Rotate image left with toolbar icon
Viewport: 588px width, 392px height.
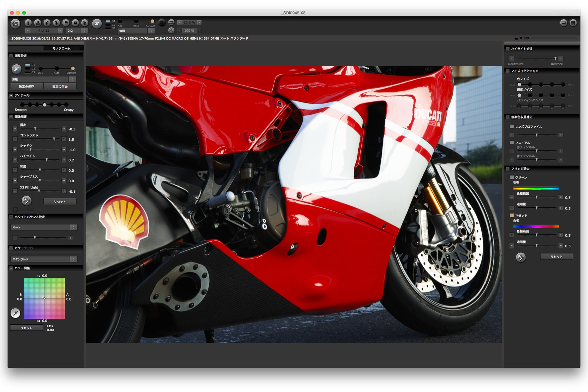pos(47,23)
